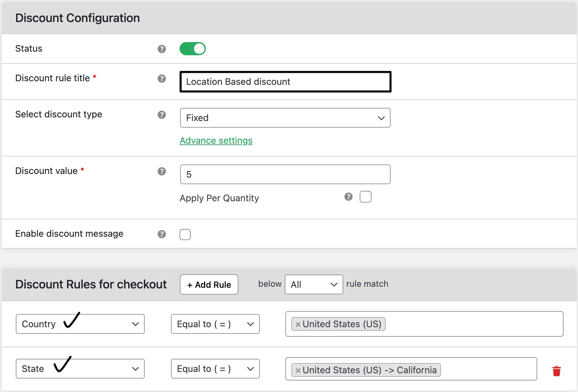Click the Add Rule button
Screen dimensions: 578x392
(x=209, y=284)
